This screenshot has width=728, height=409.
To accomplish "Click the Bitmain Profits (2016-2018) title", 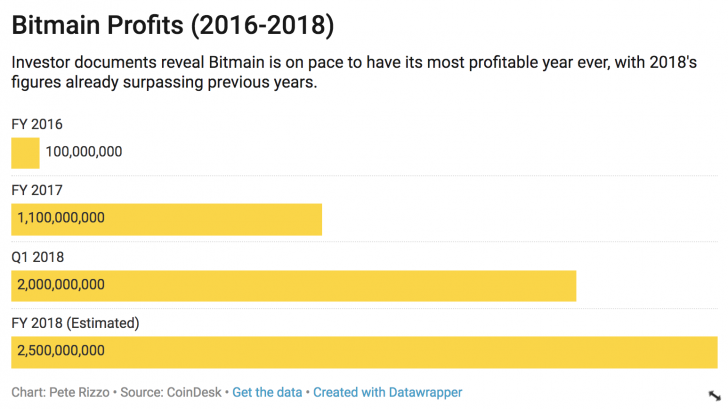I will coord(173,22).
